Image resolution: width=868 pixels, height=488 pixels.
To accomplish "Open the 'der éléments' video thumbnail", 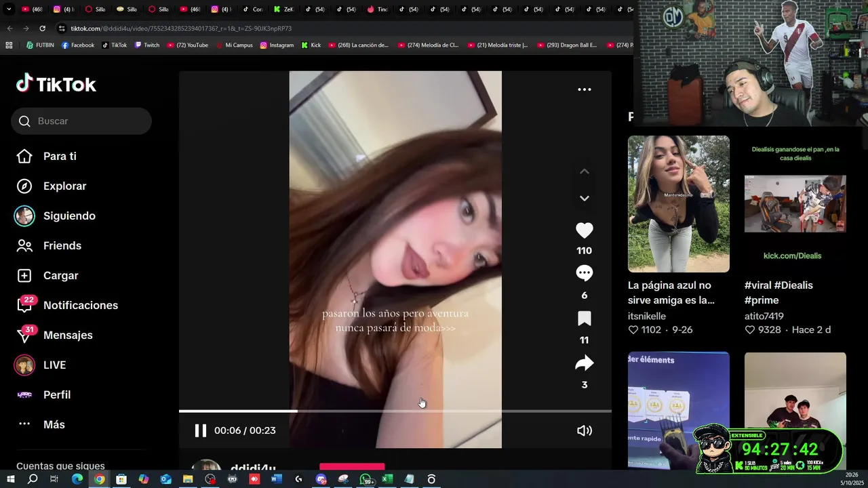I will click(679, 410).
